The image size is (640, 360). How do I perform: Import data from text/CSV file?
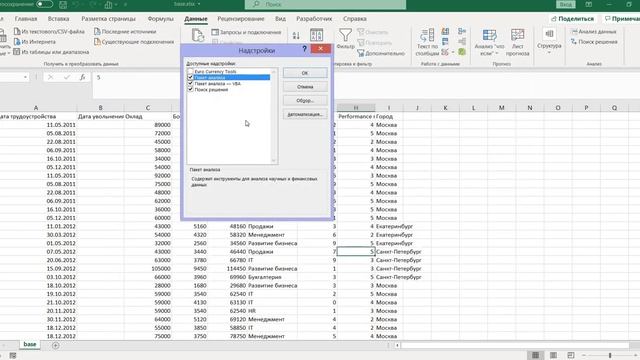pos(49,31)
